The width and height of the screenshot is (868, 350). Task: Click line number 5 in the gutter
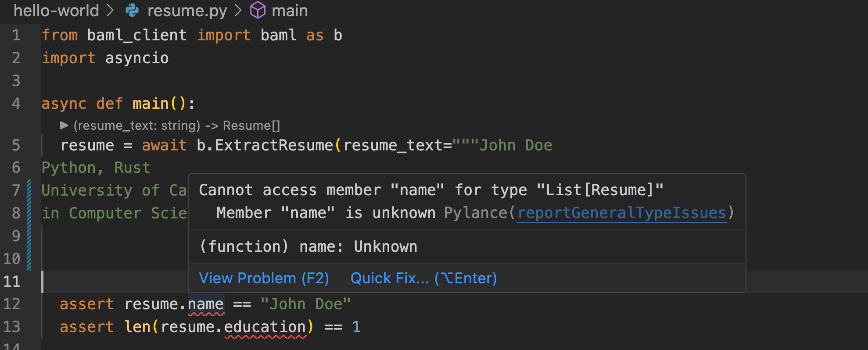[x=16, y=145]
